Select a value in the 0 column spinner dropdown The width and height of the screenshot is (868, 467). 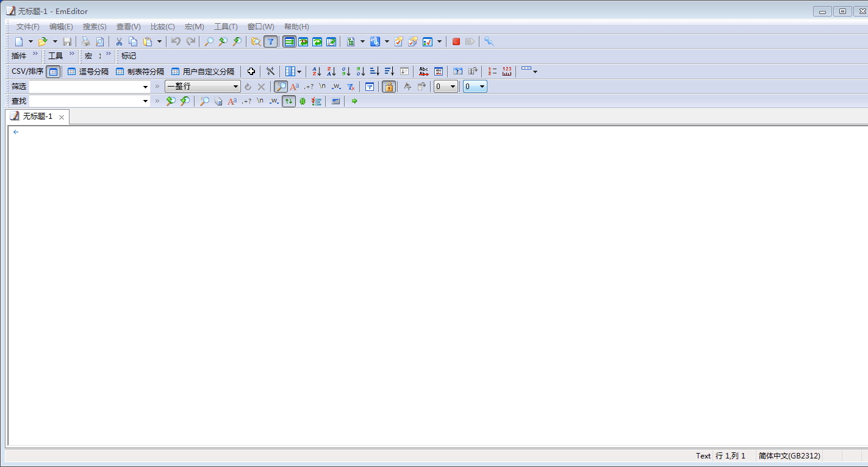[x=453, y=86]
